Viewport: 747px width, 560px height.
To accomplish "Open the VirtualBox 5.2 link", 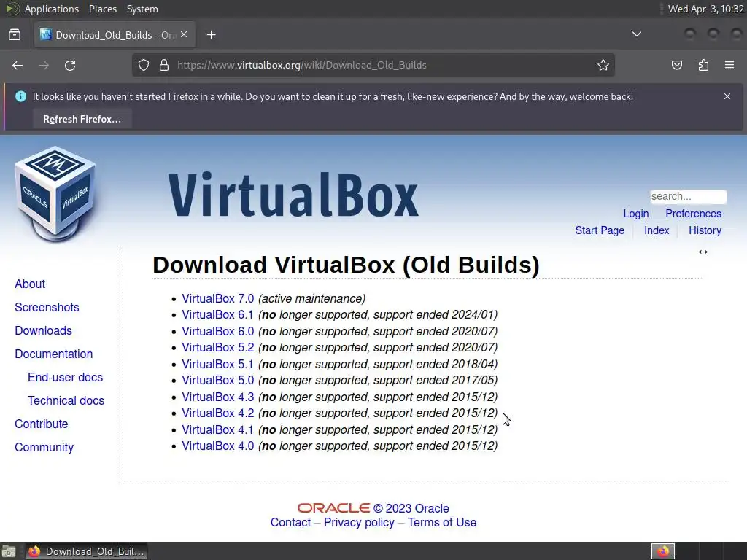I will (217, 348).
